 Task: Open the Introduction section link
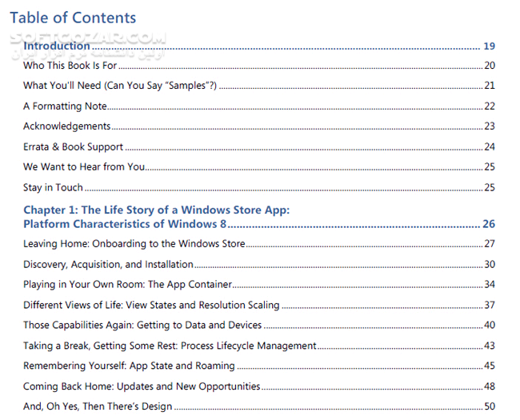57,46
